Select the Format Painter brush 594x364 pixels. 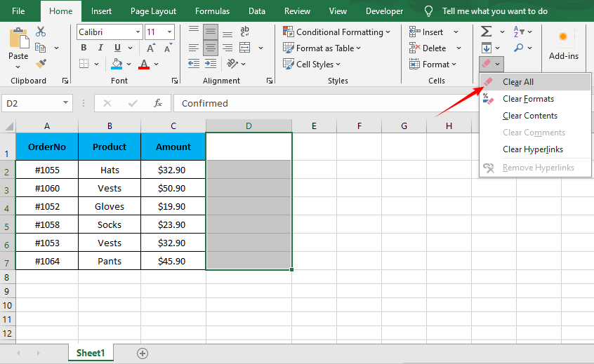41,64
